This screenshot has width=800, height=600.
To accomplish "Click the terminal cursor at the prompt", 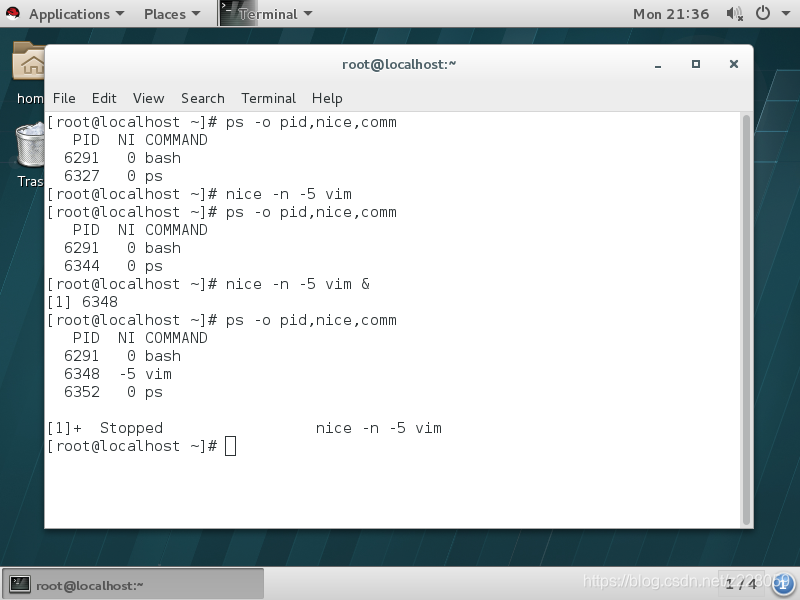I will tap(230, 446).
